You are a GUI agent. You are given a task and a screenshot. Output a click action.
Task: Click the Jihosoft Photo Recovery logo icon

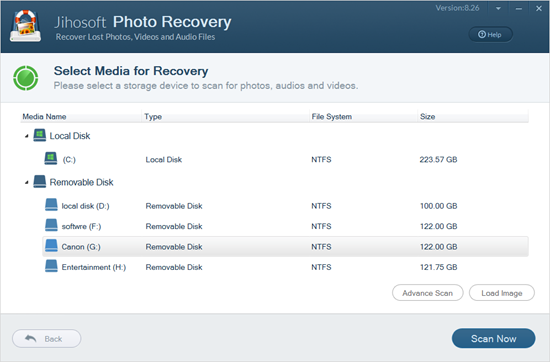point(25,26)
